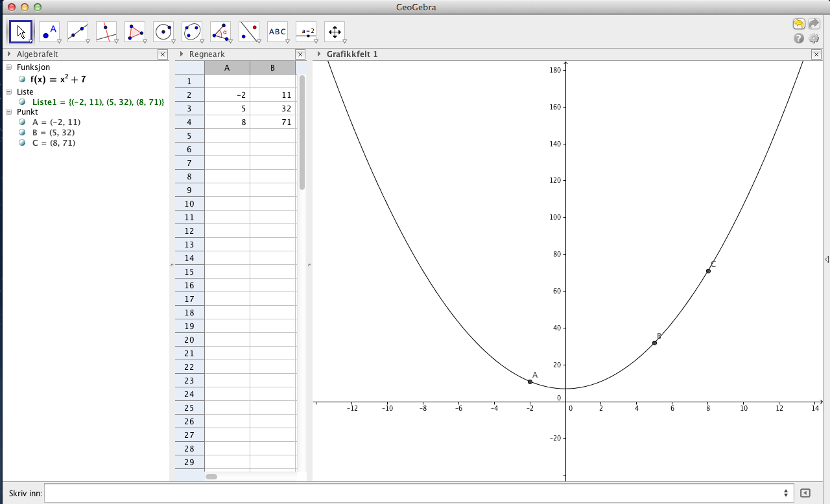Select column B header in Regneark
The image size is (830, 504).
[272, 67]
